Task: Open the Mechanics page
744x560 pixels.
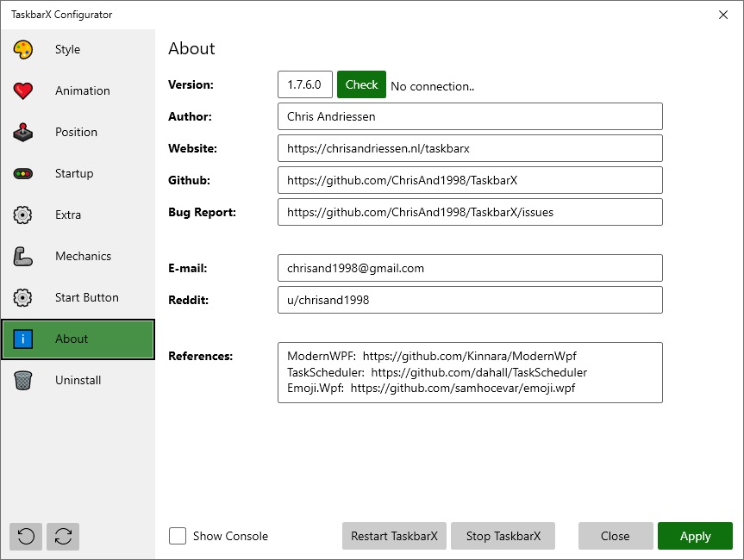Action: tap(78, 256)
